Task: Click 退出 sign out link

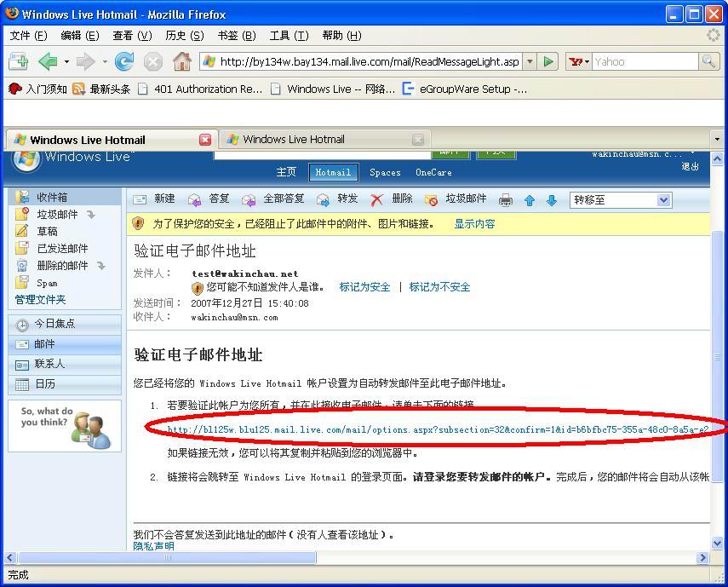Action: coord(690,166)
